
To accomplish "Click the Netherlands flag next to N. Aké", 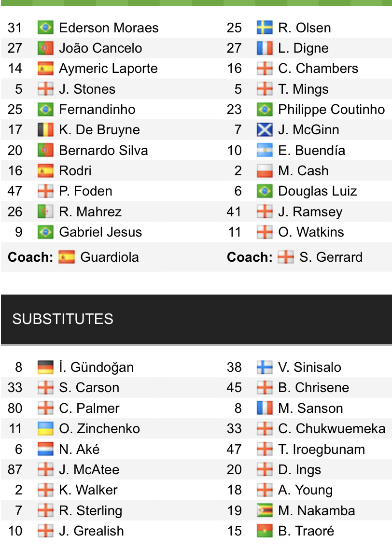I will pyautogui.click(x=45, y=449).
